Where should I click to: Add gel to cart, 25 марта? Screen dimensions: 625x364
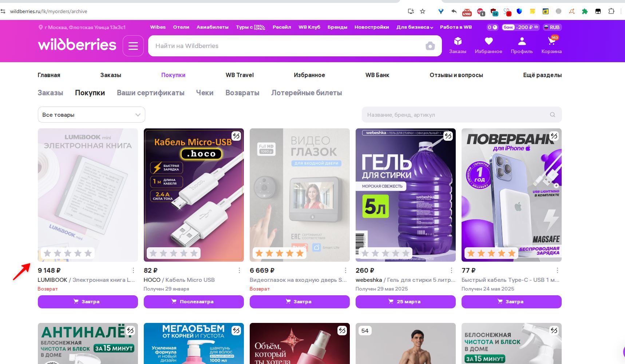[406, 302]
